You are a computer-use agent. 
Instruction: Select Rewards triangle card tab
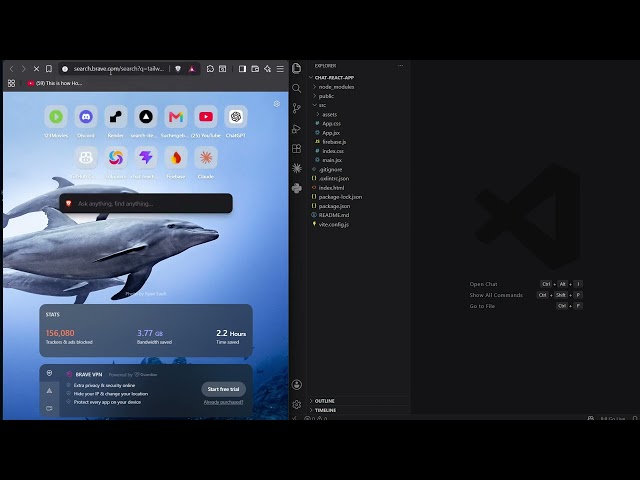click(49, 391)
